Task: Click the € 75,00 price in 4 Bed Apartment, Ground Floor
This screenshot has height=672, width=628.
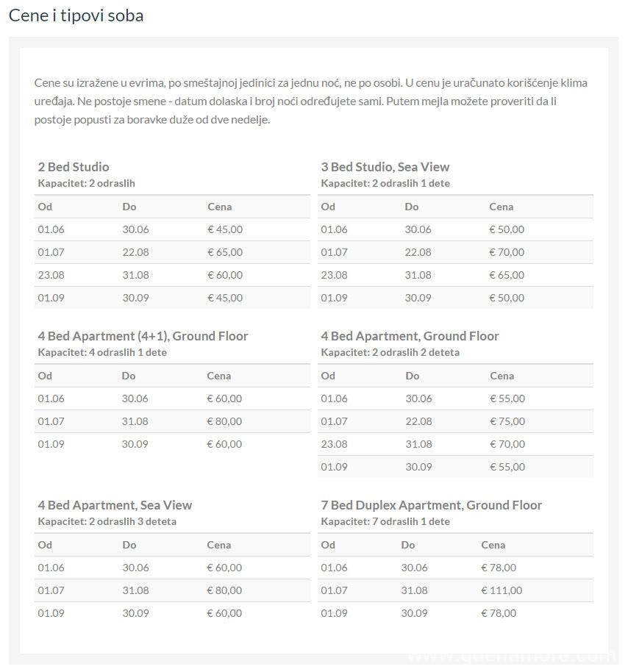Action: 507,421
